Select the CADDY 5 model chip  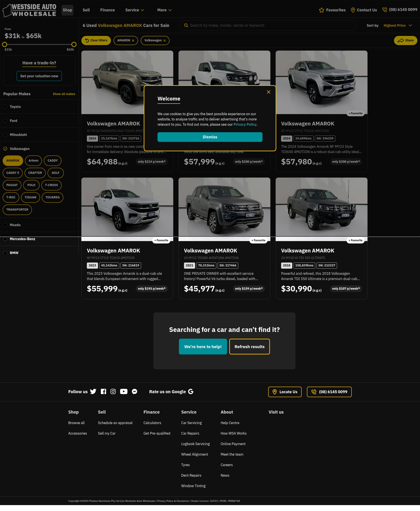pos(13,173)
